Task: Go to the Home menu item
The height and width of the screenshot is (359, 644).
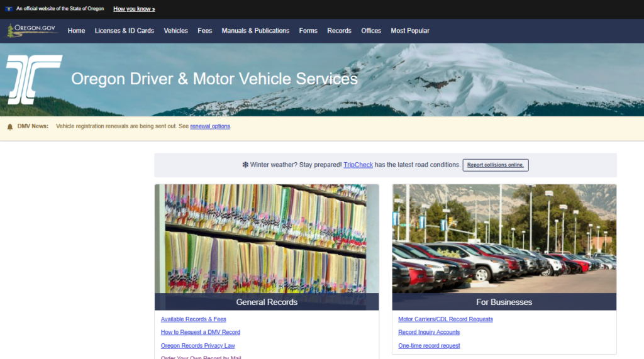Action: (x=76, y=31)
